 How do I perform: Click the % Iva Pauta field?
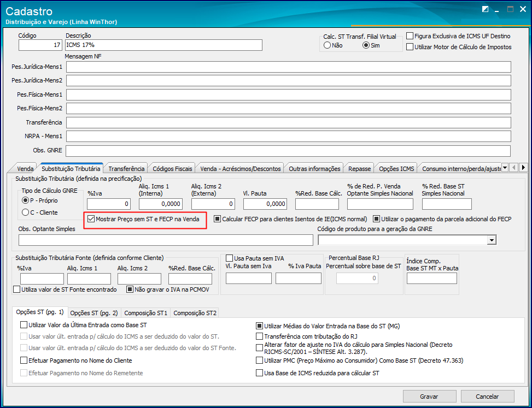299,278
